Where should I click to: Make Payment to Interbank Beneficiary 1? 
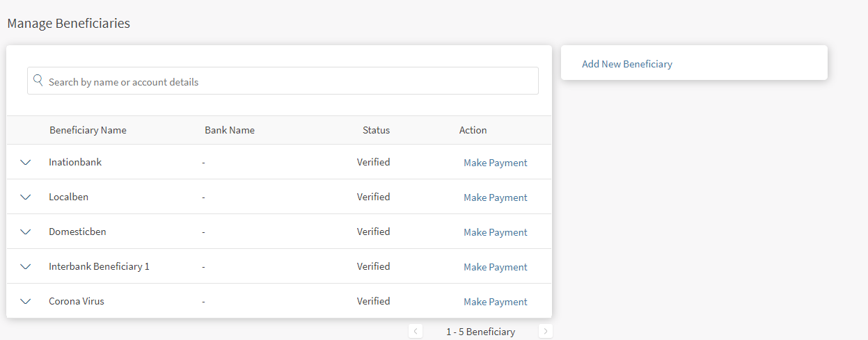[495, 267]
